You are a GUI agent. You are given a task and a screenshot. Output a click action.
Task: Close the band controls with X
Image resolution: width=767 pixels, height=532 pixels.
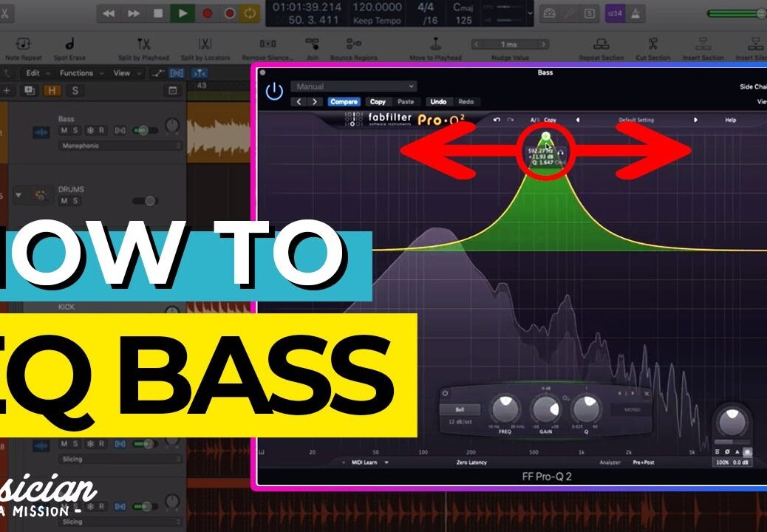(647, 393)
